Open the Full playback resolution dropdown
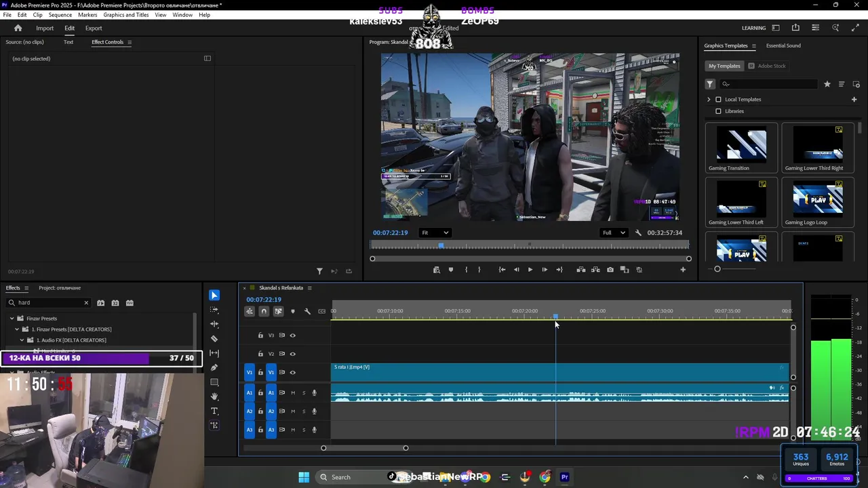 613,232
